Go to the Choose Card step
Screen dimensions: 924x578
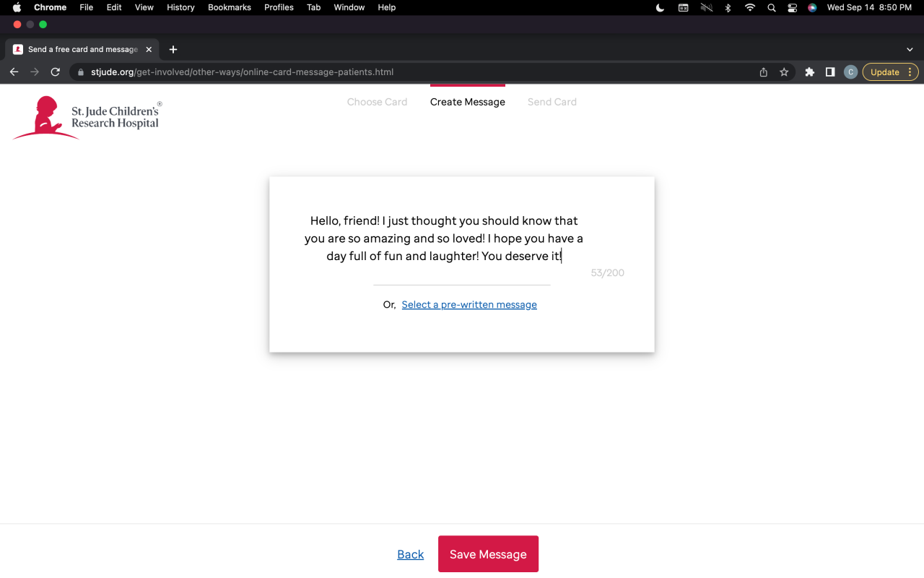377,102
